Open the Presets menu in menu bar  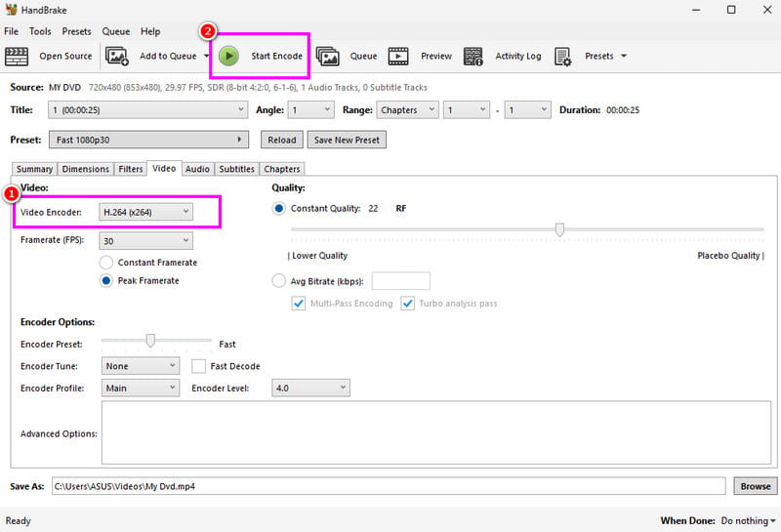click(x=76, y=31)
